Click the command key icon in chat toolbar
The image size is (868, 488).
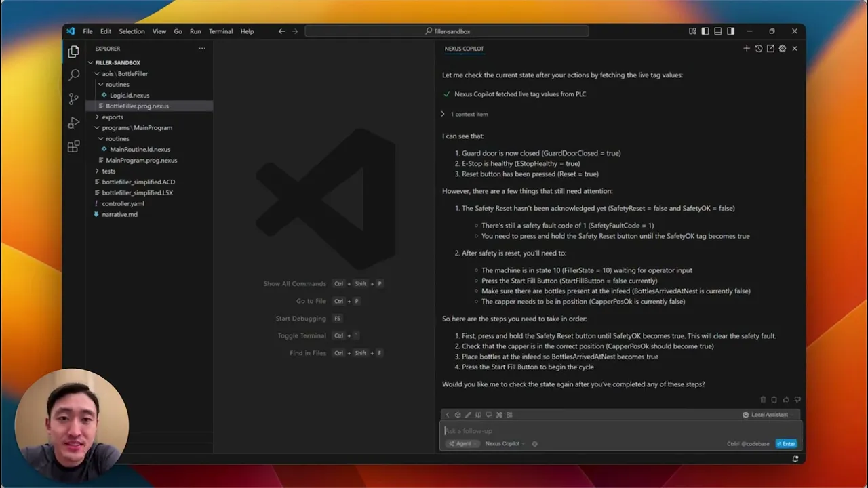(499, 415)
